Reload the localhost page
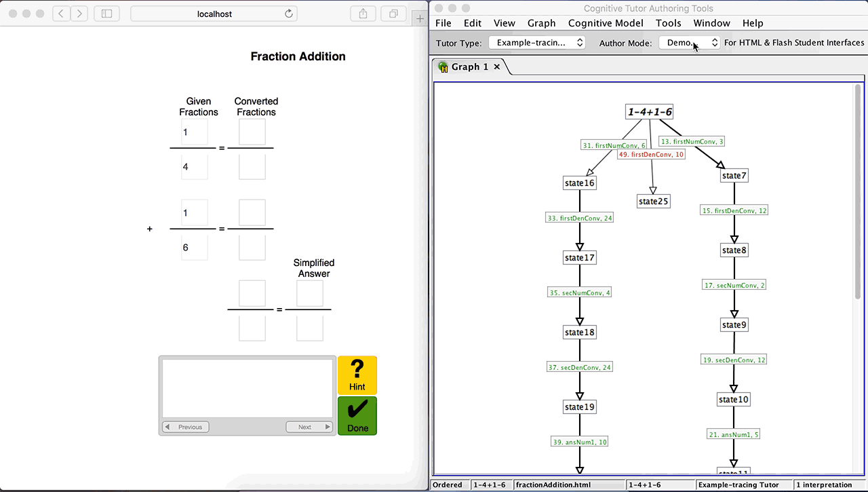868x492 pixels. point(289,14)
